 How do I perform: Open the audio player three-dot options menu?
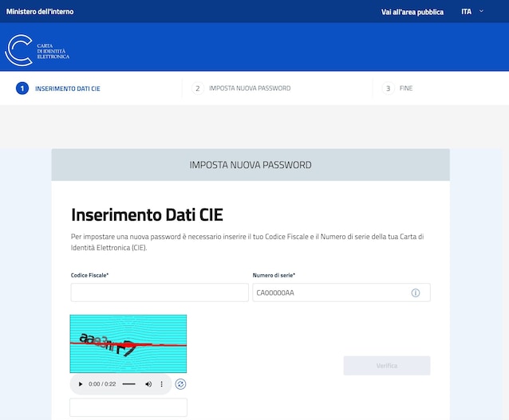(x=162, y=384)
